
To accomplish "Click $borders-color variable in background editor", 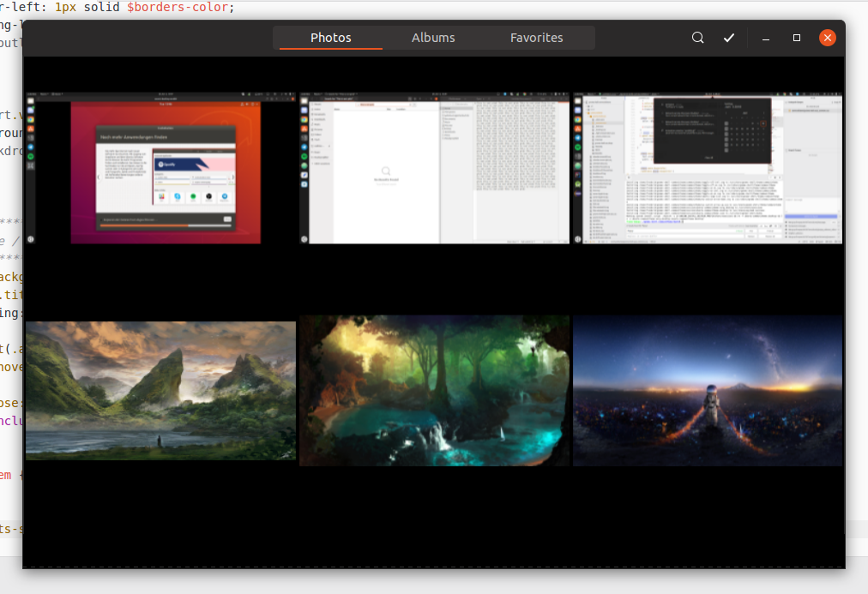I will pos(178,7).
